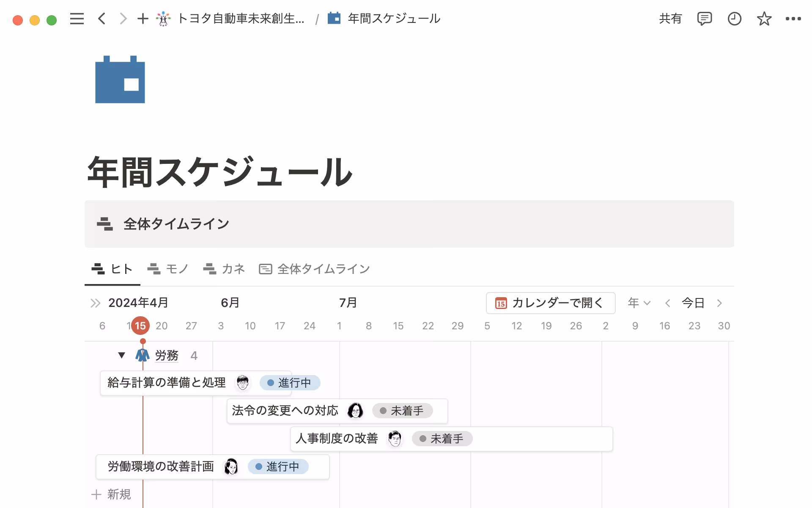Image resolution: width=812 pixels, height=508 pixels.
Task: Add page to favorites with star
Action: (x=764, y=19)
